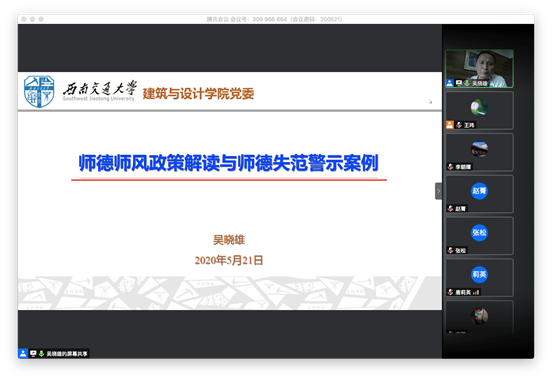This screenshot has width=552, height=380.
Task: Click the screen-share icon in bottom status bar
Action: (33, 353)
